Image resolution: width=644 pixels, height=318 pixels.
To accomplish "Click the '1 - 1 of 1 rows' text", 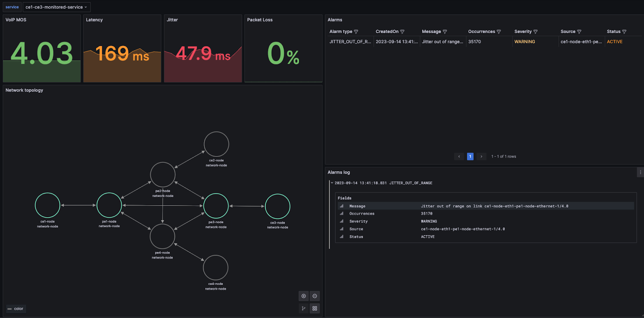I will 504,156.
